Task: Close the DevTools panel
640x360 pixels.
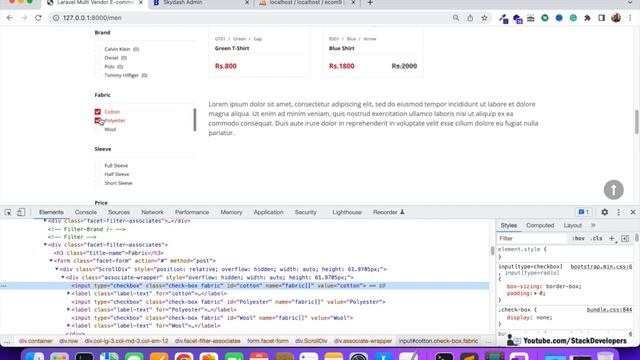Action: point(633,212)
